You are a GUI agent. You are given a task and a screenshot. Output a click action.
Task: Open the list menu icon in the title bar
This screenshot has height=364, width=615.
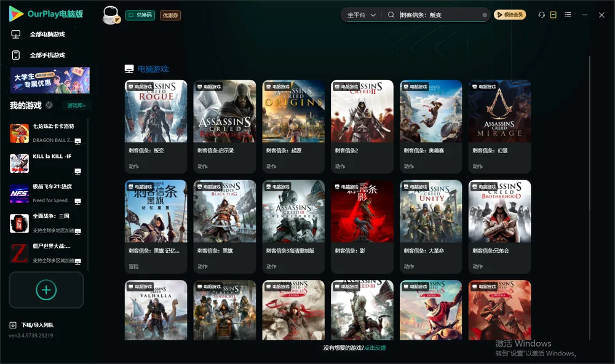(x=568, y=15)
